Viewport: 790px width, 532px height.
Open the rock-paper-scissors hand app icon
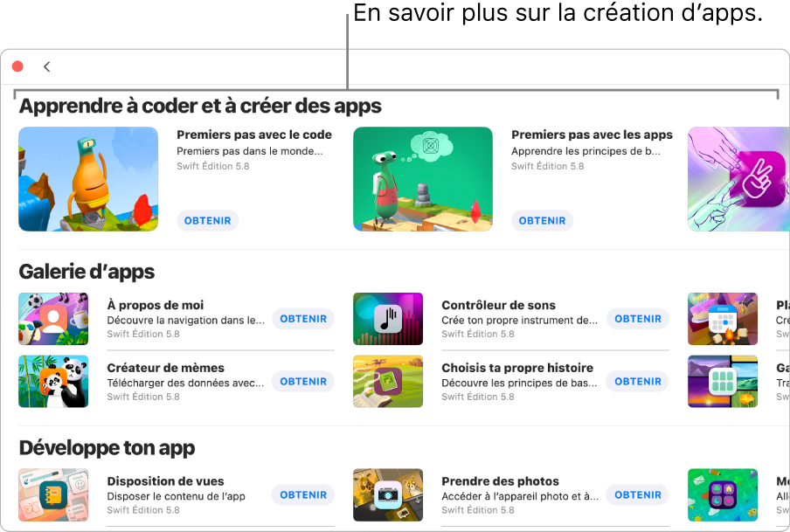click(x=738, y=179)
